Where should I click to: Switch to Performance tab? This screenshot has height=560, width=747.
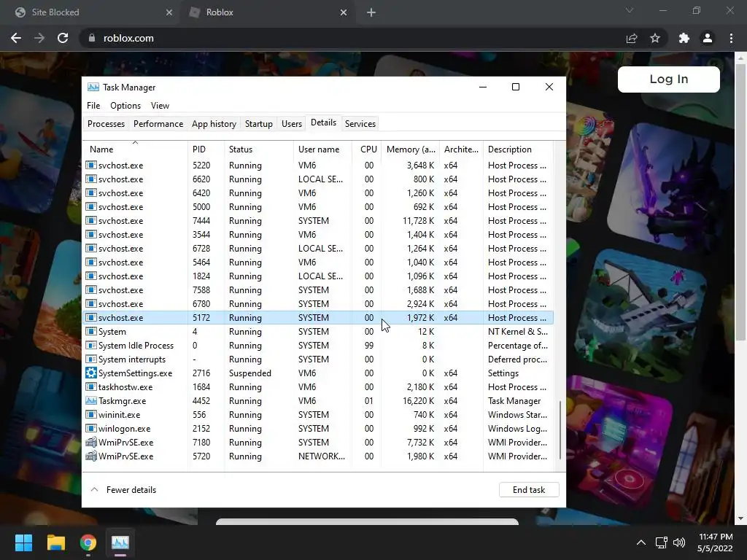click(158, 124)
